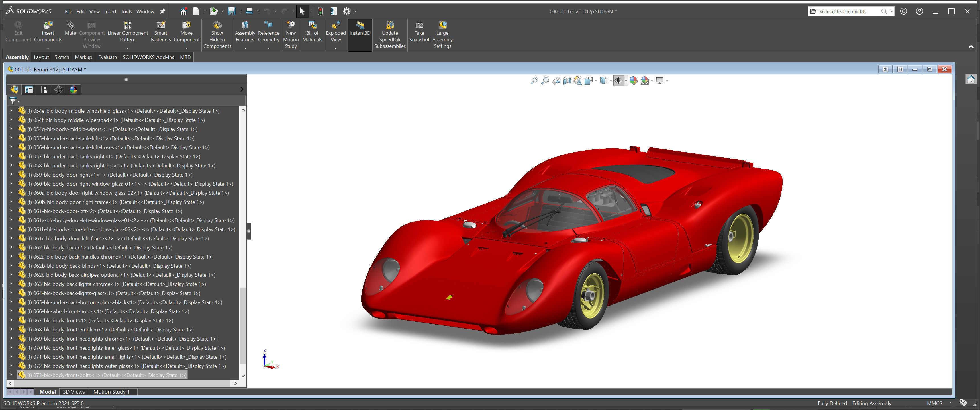Switch to the Evaluate ribbon tab
Image resolution: width=980 pixels, height=410 pixels.
pyautogui.click(x=107, y=57)
